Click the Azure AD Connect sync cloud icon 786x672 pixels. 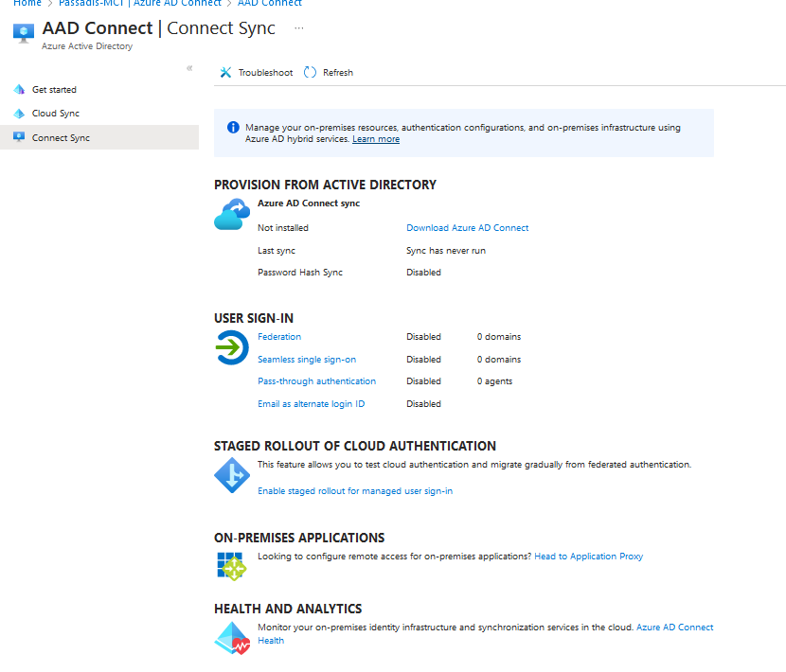pos(232,214)
